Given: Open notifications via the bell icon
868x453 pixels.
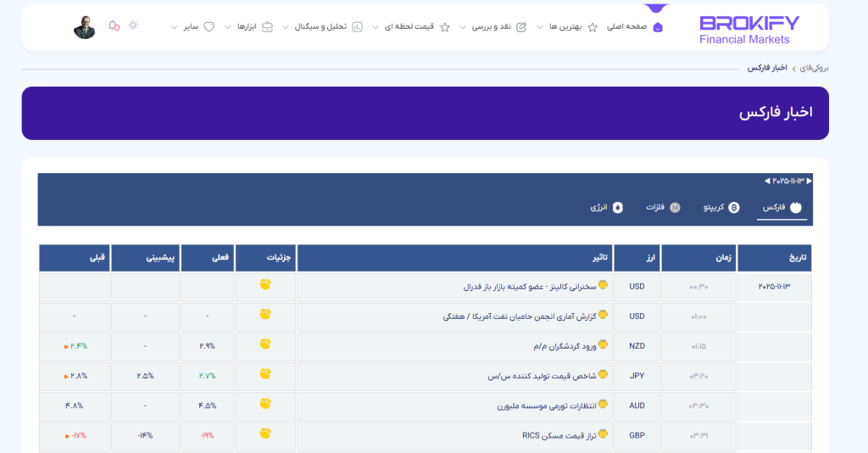Looking at the screenshot, I should point(114,25).
